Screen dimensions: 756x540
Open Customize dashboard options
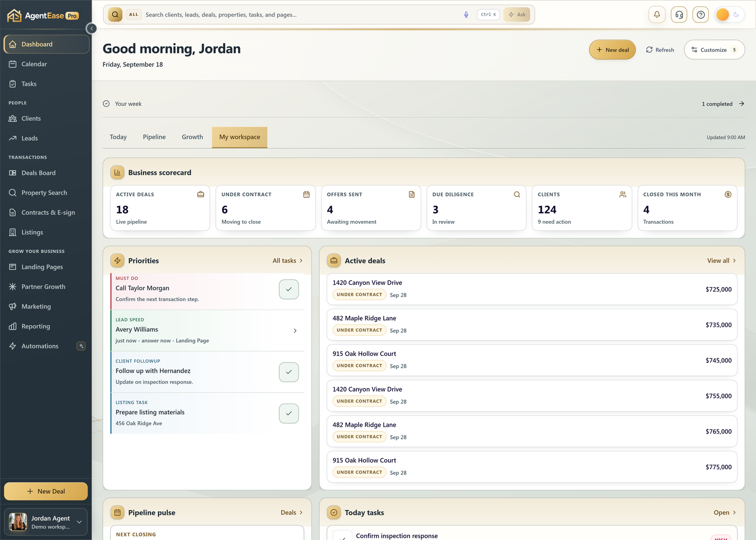pos(715,50)
